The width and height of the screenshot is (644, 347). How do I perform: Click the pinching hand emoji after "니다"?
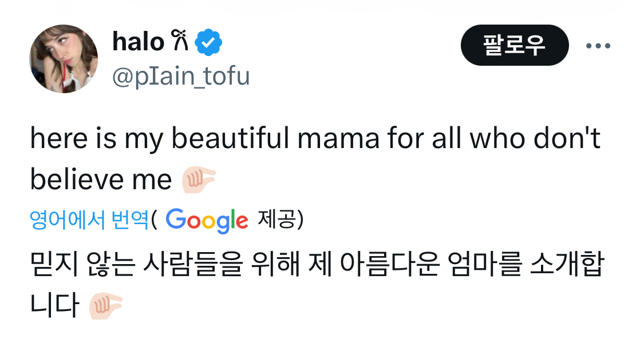click(x=105, y=308)
